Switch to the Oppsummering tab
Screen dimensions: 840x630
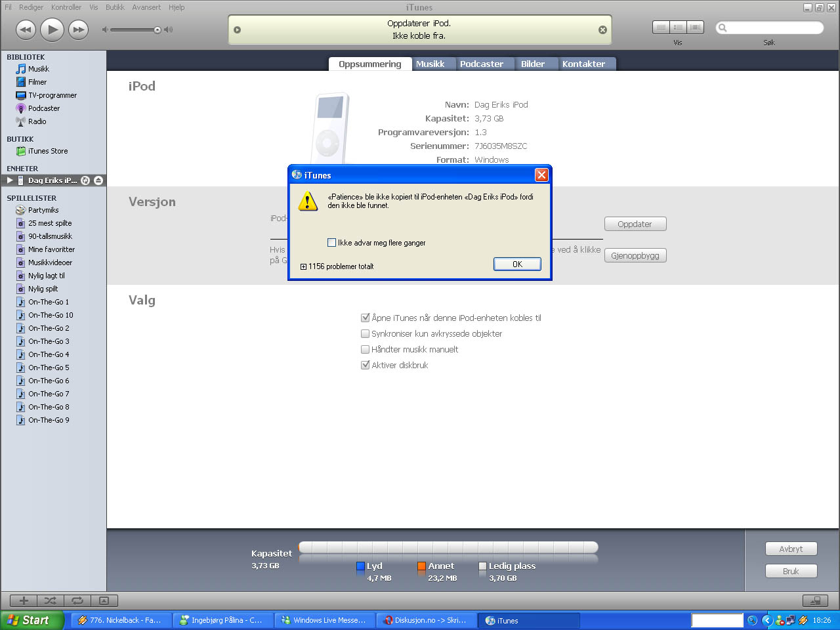(370, 64)
